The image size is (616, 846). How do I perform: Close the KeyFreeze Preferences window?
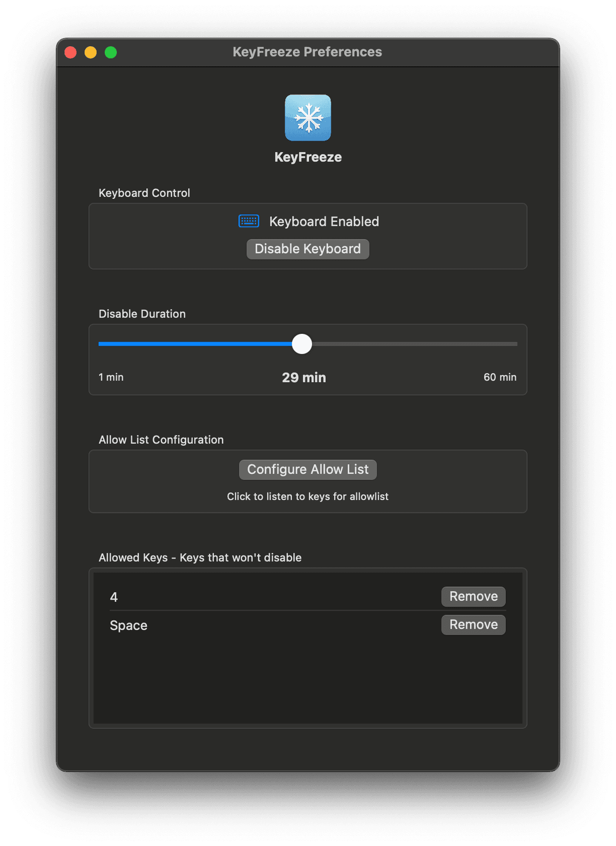coord(71,52)
